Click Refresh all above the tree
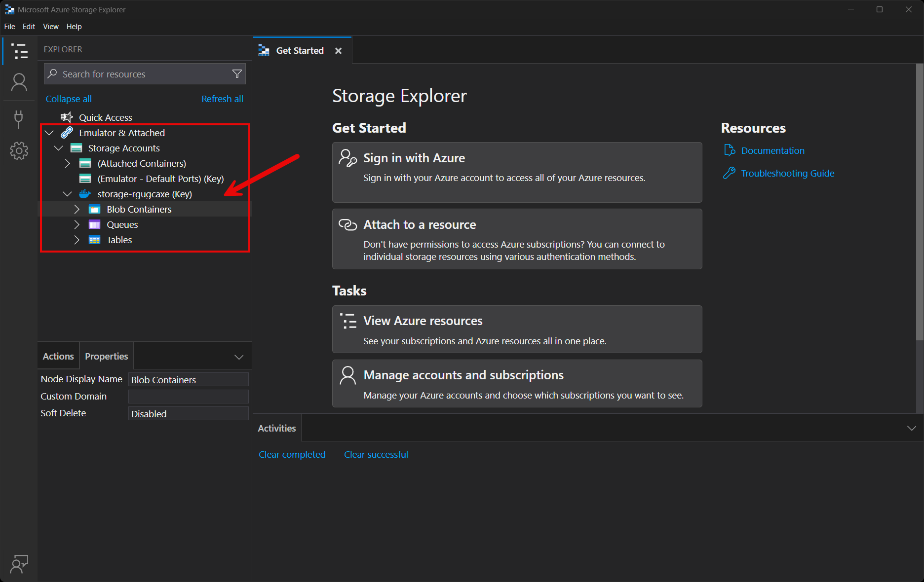Image resolution: width=924 pixels, height=582 pixels. (x=222, y=99)
